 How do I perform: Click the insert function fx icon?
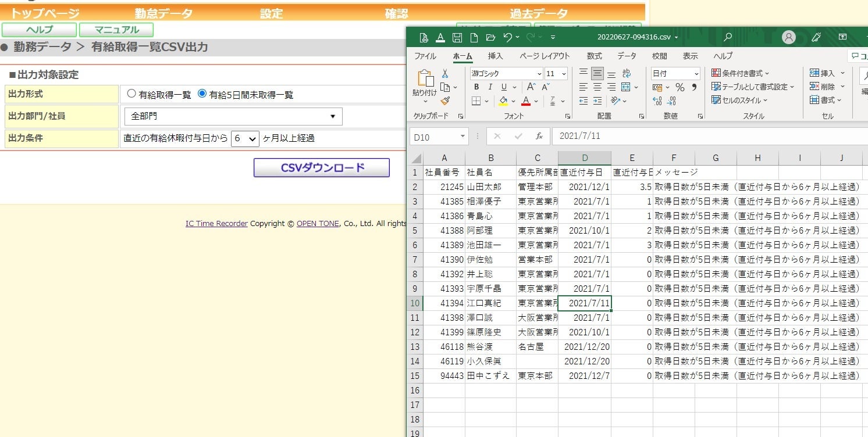tap(539, 137)
